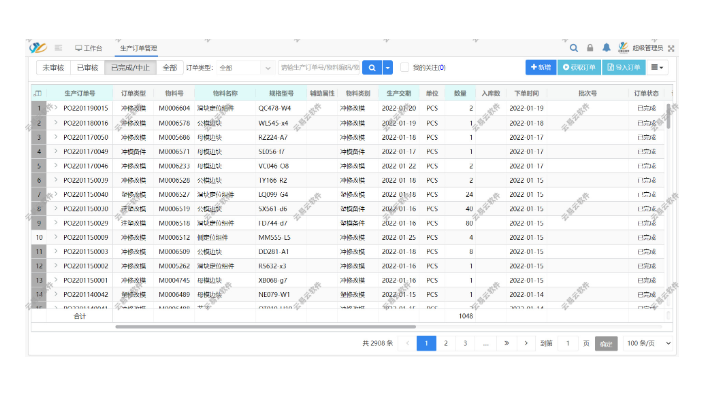Image resolution: width=704 pixels, height=396 pixels.
Task: Open the 订单类型 dropdown
Action: [246, 68]
